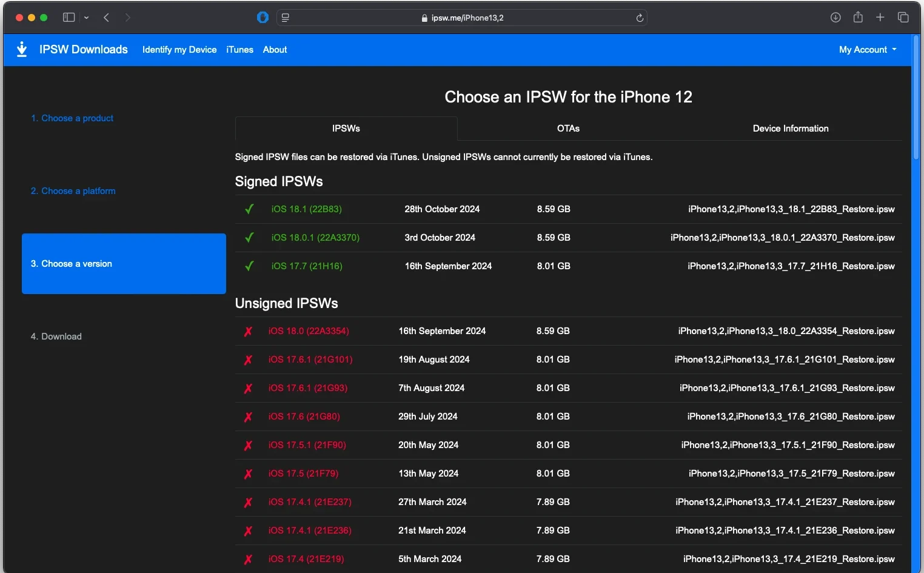Open the Identify my Device page
Viewport: 924px width, 573px height.
(179, 50)
